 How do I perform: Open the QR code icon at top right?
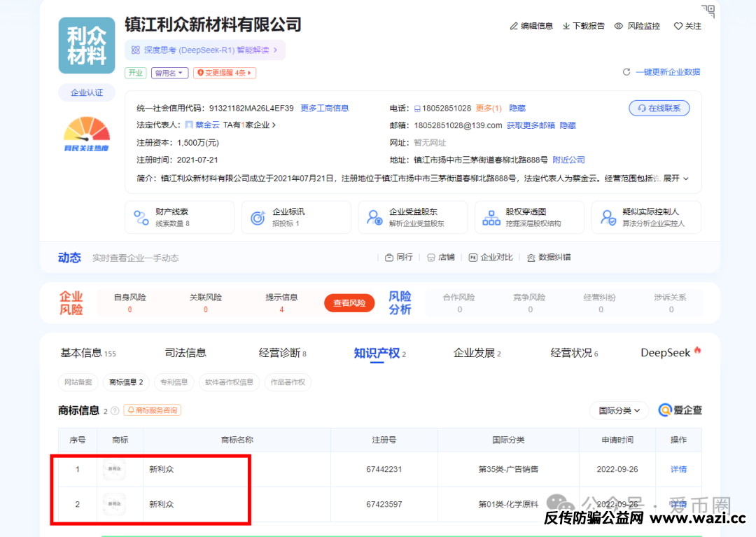point(708,11)
